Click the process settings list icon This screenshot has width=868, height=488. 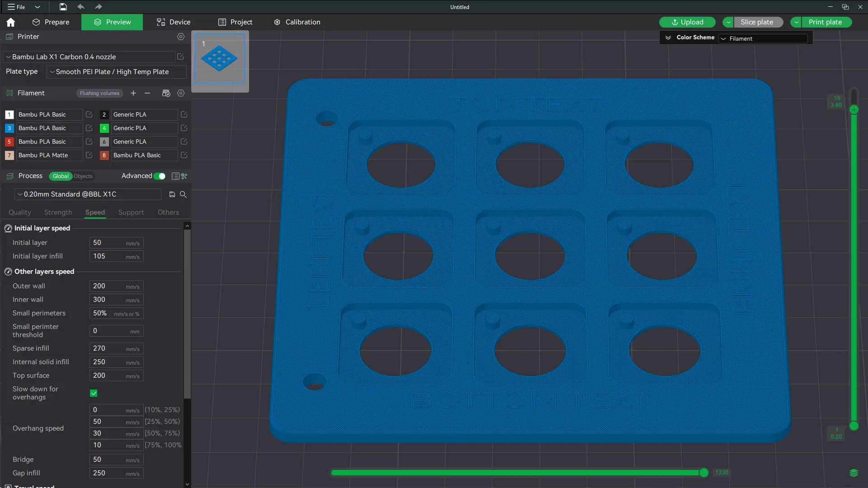click(x=175, y=176)
